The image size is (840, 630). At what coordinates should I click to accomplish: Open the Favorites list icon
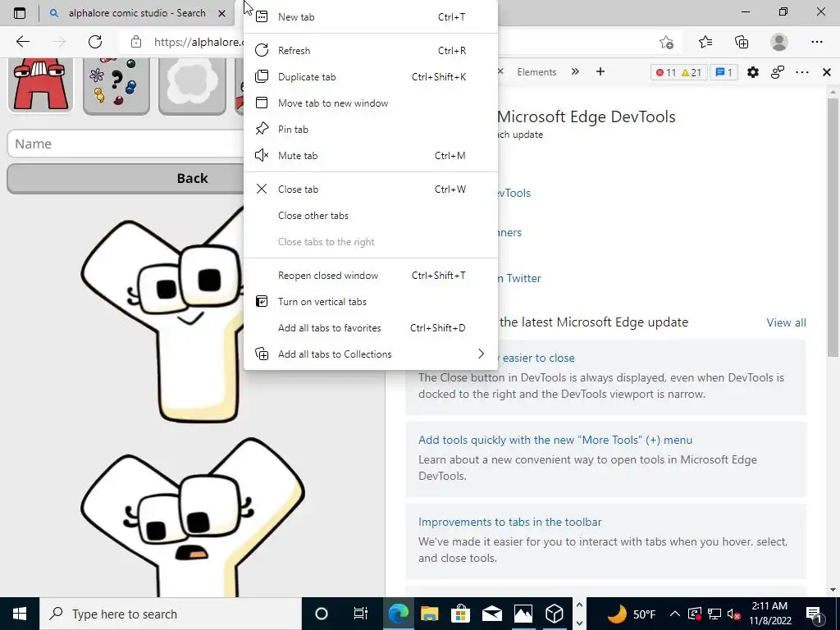coord(705,42)
